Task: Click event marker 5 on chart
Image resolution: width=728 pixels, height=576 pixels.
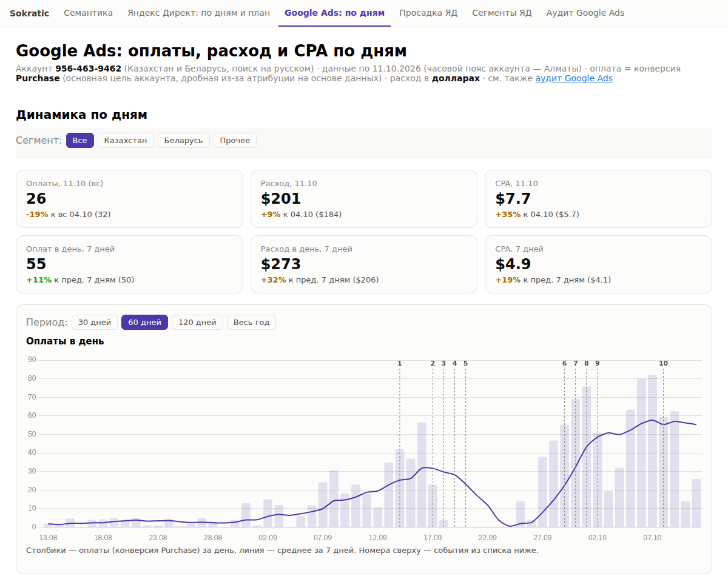Action: coord(465,363)
